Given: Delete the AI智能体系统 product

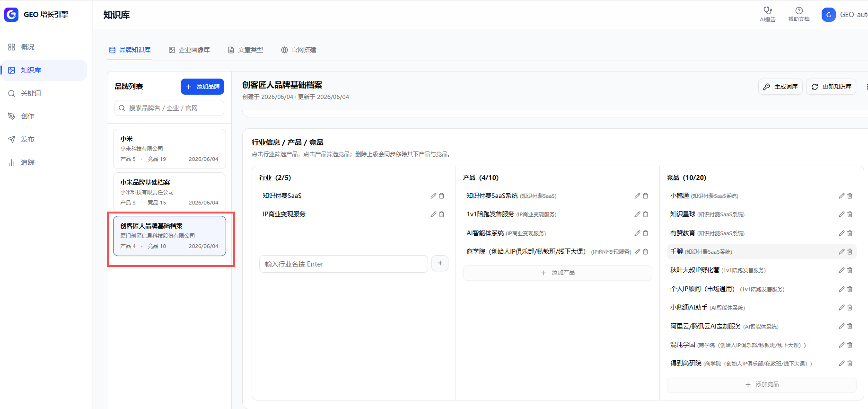Looking at the screenshot, I should pos(646,233).
